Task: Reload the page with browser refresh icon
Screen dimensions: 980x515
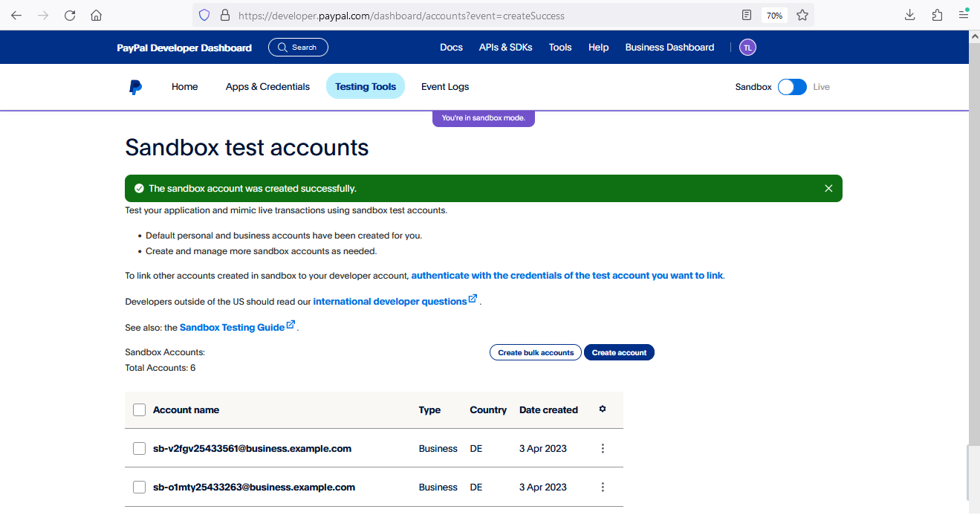Action: coord(70,15)
